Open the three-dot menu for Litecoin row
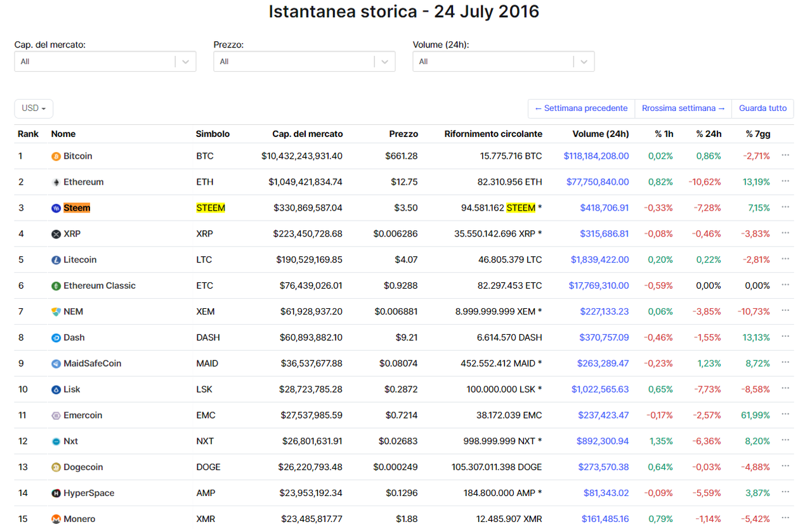 coord(785,259)
